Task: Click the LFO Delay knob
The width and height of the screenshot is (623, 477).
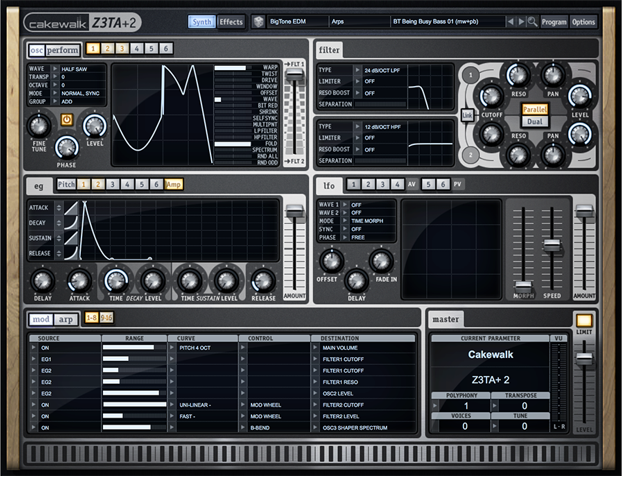Action: coord(356,280)
